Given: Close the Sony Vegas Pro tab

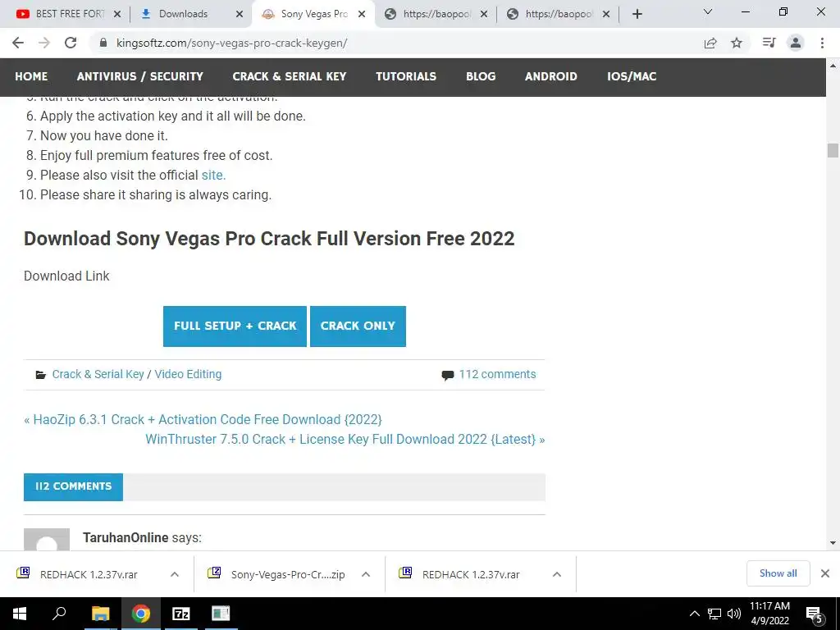Looking at the screenshot, I should click(362, 14).
